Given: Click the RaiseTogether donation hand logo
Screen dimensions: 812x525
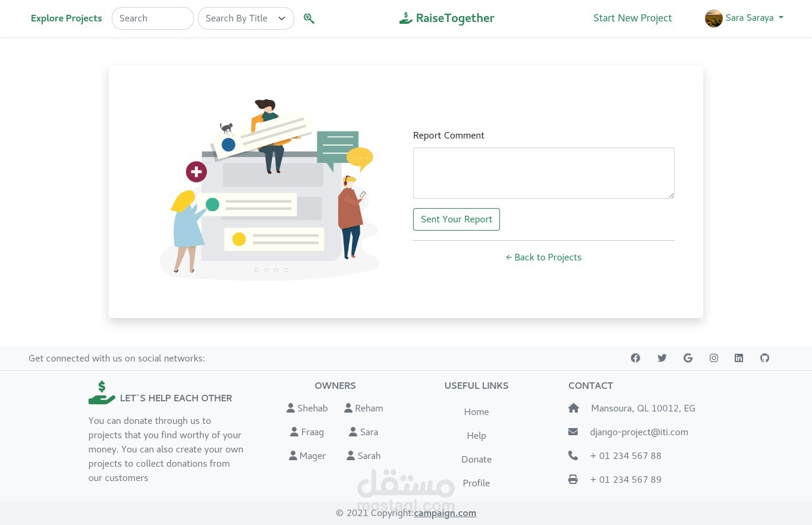Looking at the screenshot, I should [x=406, y=18].
